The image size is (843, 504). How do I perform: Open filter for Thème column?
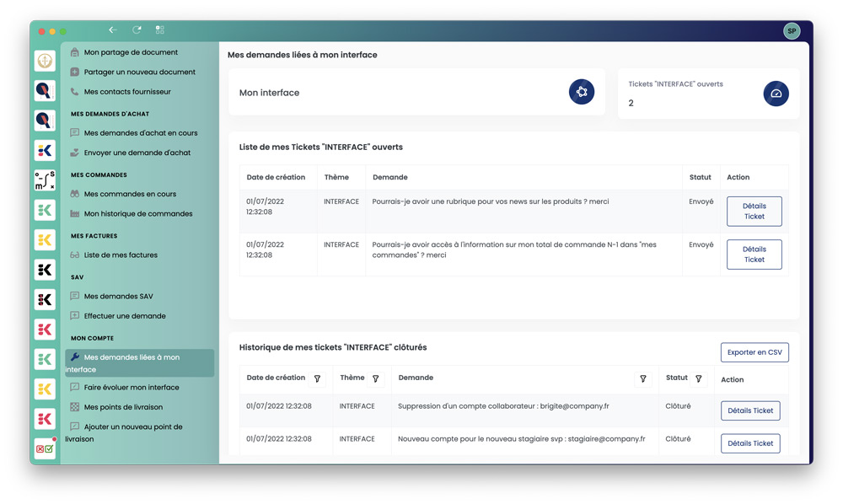[376, 379]
